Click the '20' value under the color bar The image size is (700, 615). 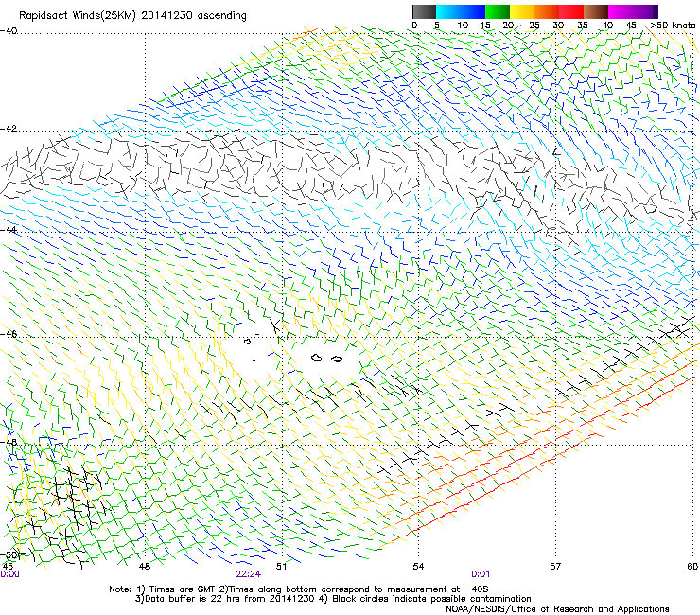[509, 25]
